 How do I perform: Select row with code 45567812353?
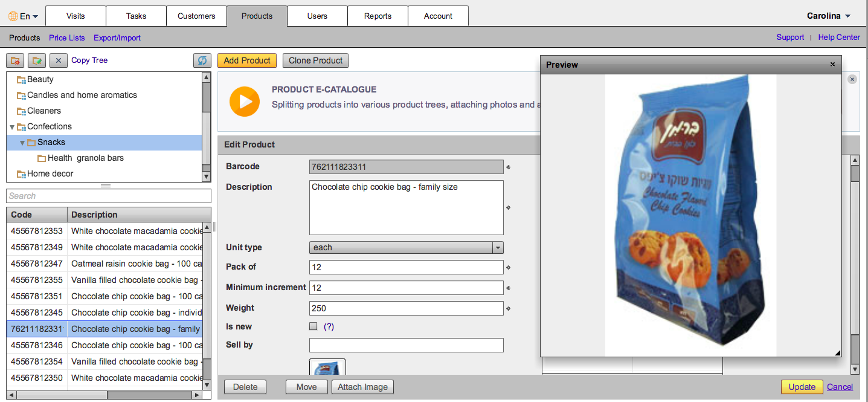click(104, 231)
